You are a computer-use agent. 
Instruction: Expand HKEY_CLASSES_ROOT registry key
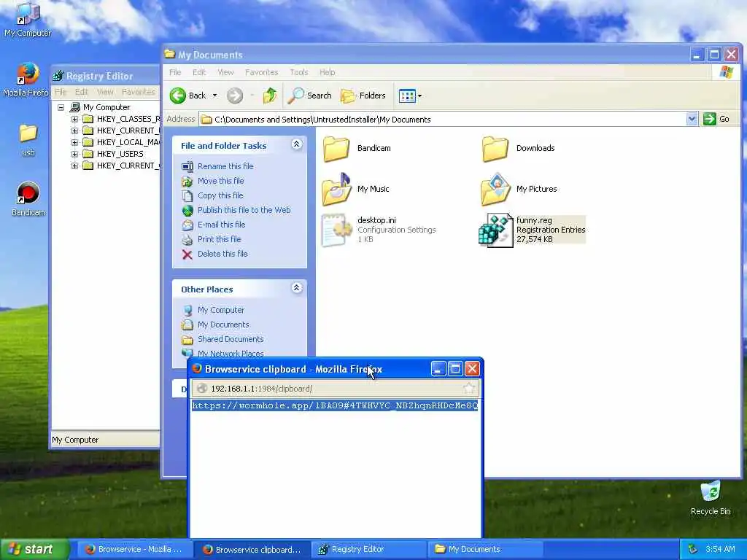click(75, 119)
